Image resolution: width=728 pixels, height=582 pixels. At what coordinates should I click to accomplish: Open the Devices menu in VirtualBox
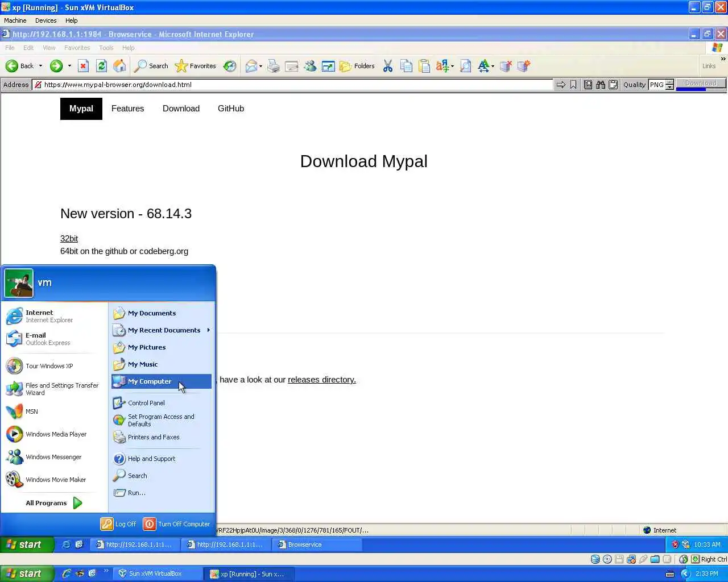click(x=45, y=20)
